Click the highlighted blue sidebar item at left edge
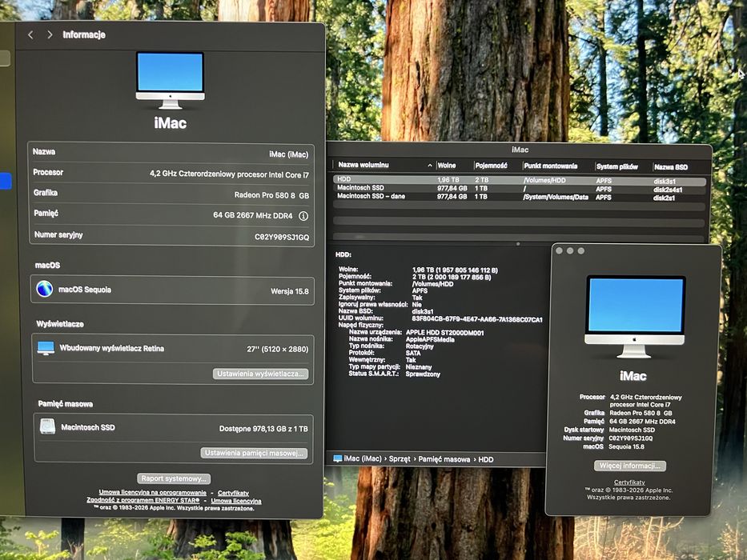The image size is (747, 560). 6,181
